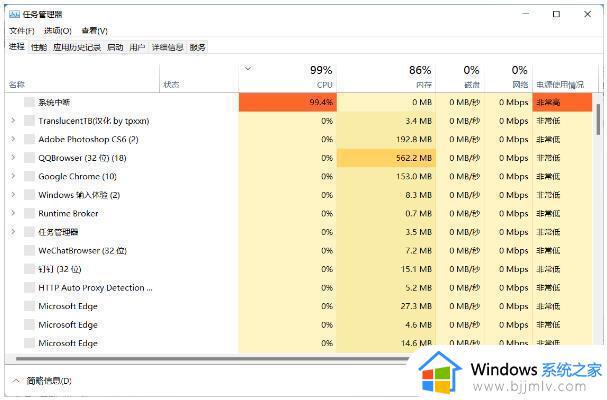Select the 99.4% CPU cell
Viewport: 607px width, 400px height.
click(x=288, y=102)
